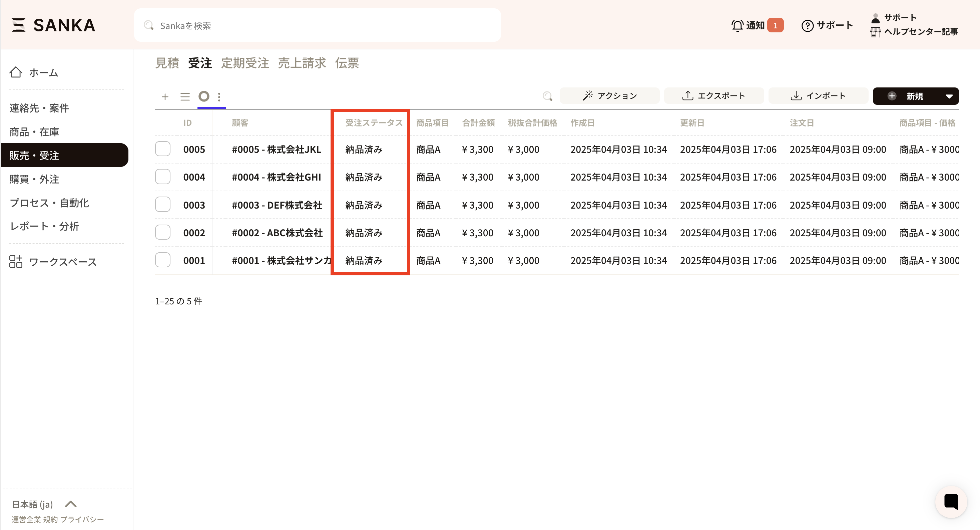Check the checkbox for order 0005
This screenshot has height=530, width=980.
163,149
